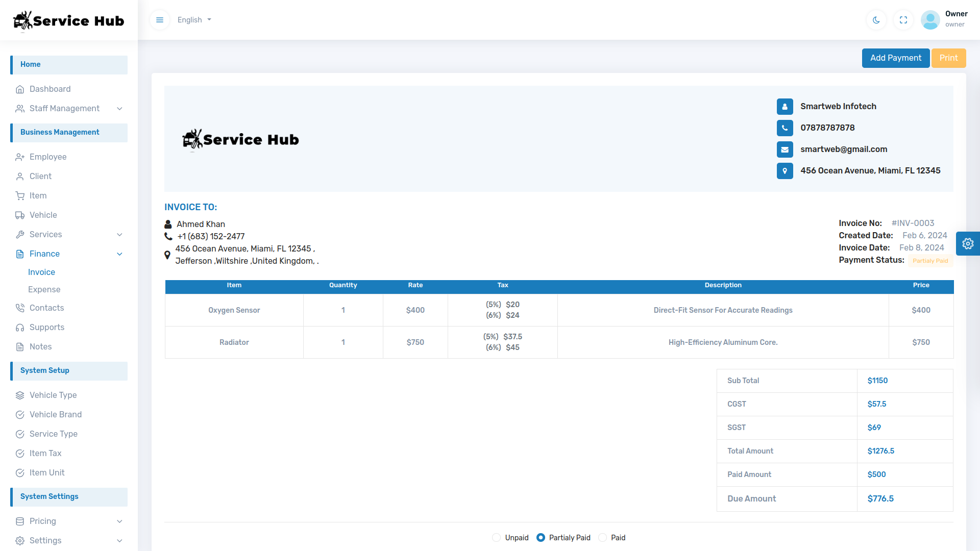Image resolution: width=980 pixels, height=551 pixels.
Task: Open the Supports link
Action: 47,328
